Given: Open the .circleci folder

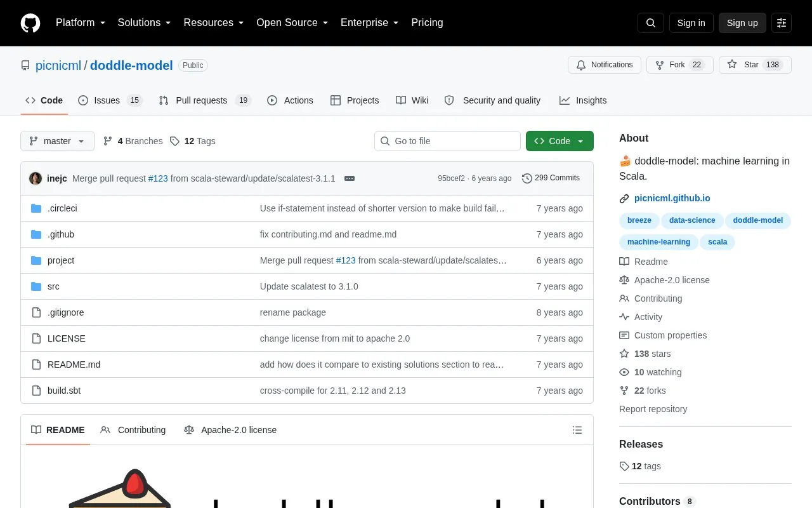Looking at the screenshot, I should point(62,208).
